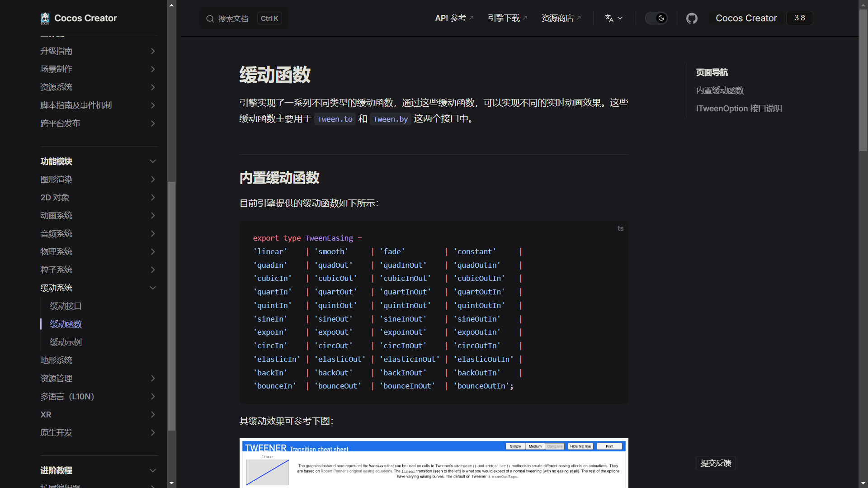Viewport: 868px width, 488px height.
Task: Focus the 搜索文档 search field
Action: click(x=244, y=19)
